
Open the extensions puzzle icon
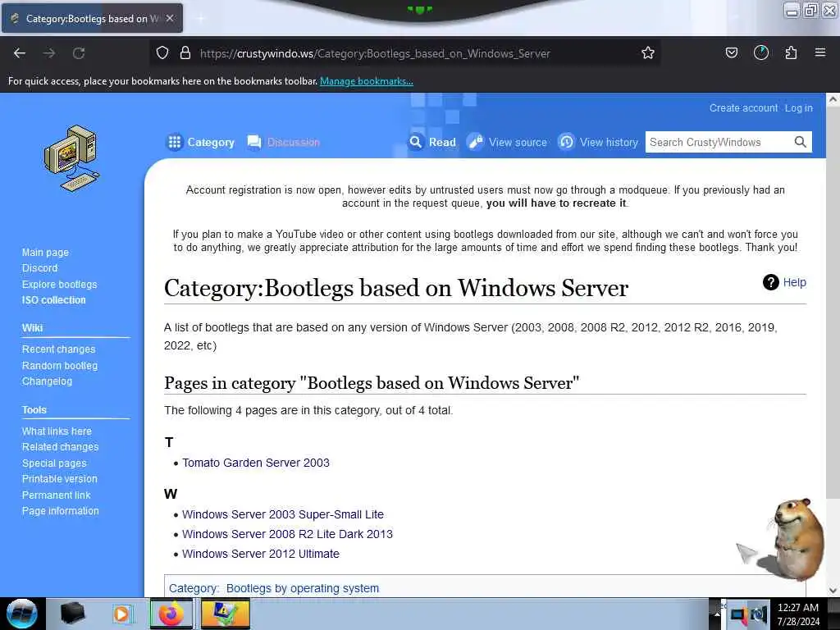(791, 52)
